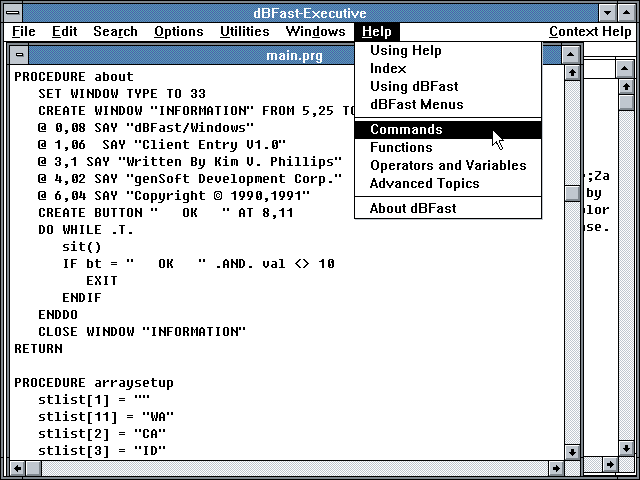The height and width of the screenshot is (480, 640).
Task: Click main.prg scroll right arrow
Action: coord(556,468)
